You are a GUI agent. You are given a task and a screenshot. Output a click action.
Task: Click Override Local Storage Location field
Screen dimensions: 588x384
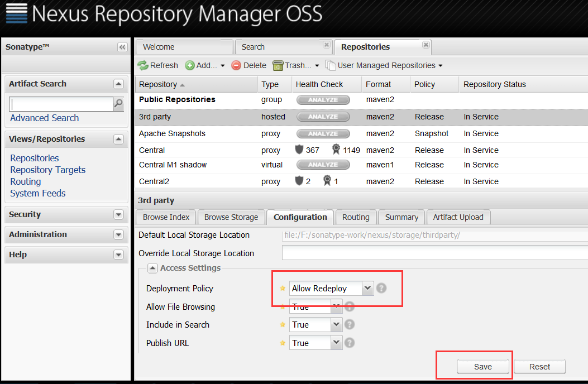[435, 253]
